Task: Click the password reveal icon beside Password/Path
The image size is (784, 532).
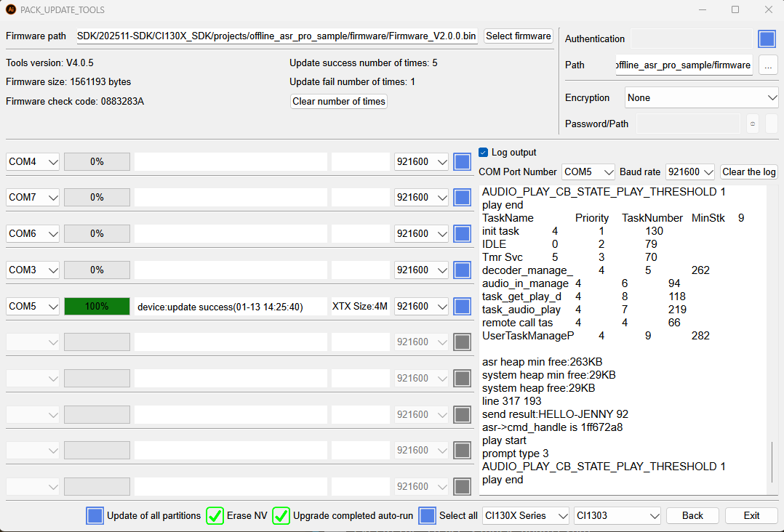Action: coord(751,124)
